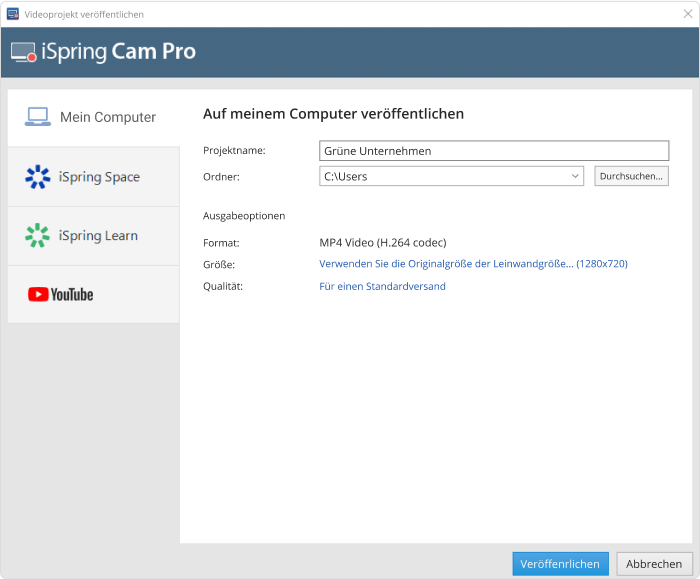Click the Projektname: label
This screenshot has height=579, width=700.
[234, 150]
